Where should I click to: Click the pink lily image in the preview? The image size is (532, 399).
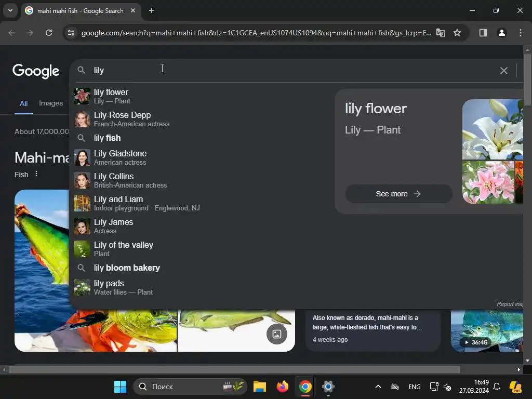tap(488, 182)
